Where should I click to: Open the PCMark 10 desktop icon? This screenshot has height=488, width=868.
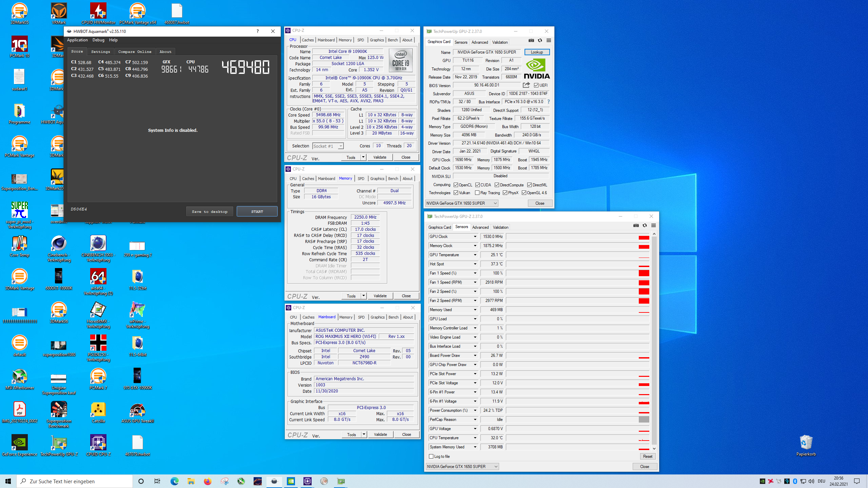coord(20,47)
